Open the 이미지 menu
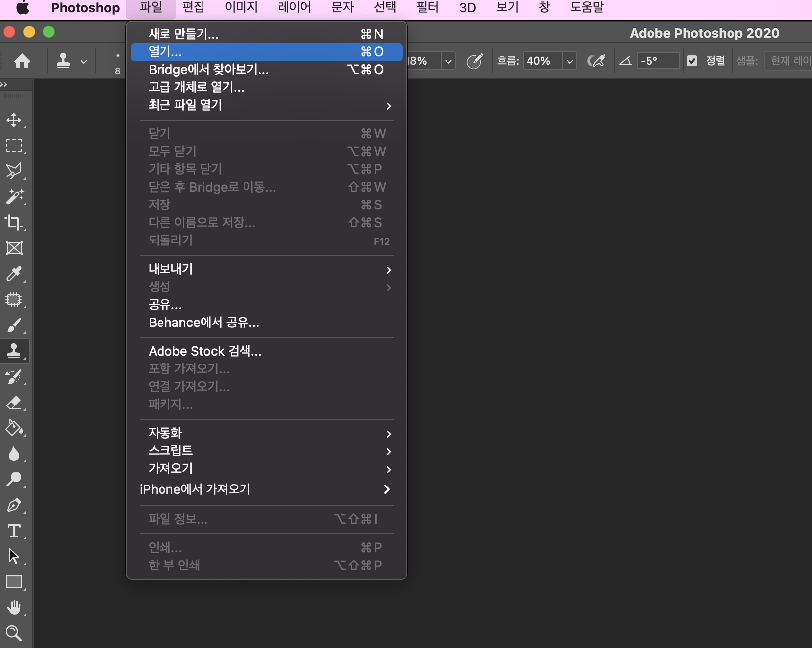The image size is (812, 648). pyautogui.click(x=241, y=8)
